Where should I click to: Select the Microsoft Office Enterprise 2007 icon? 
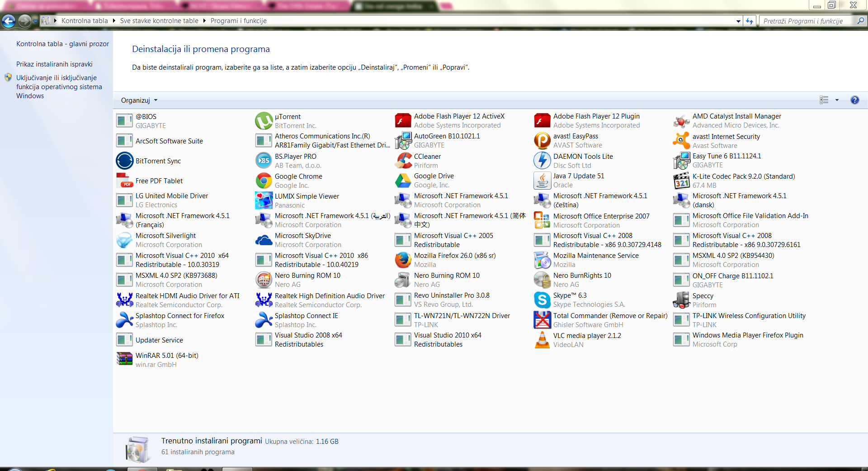[542, 220]
